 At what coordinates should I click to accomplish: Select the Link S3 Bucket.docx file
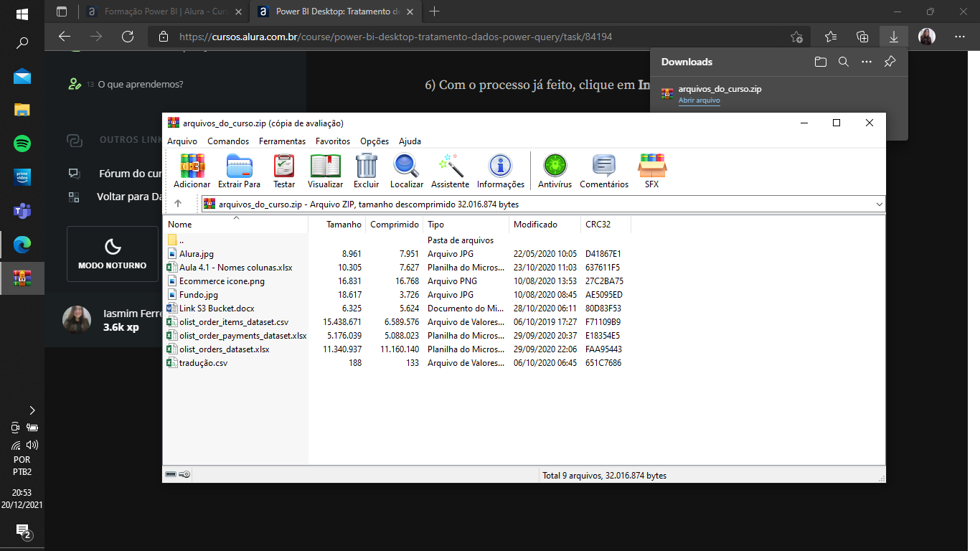click(x=398, y=309)
